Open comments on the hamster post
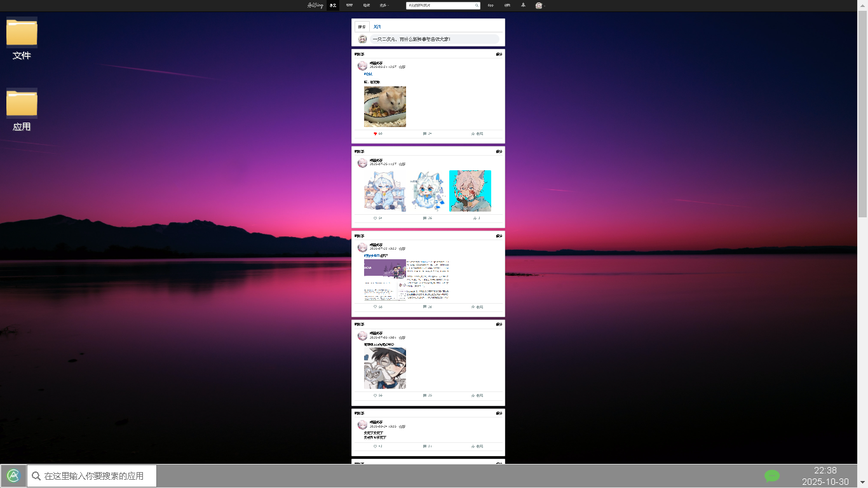 click(424, 134)
